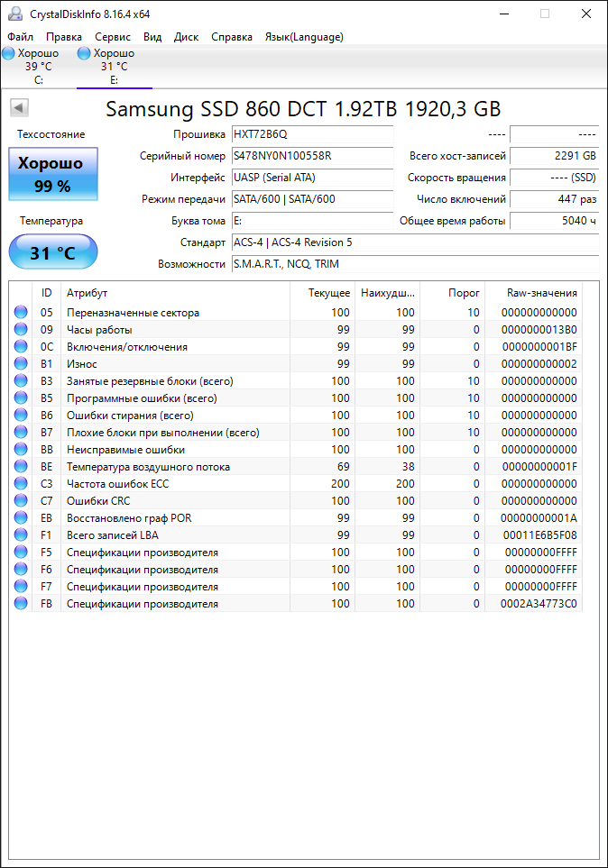608x868 pixels.
Task: Click the serial number field S478NY0N100558R
Action: [x=313, y=156]
